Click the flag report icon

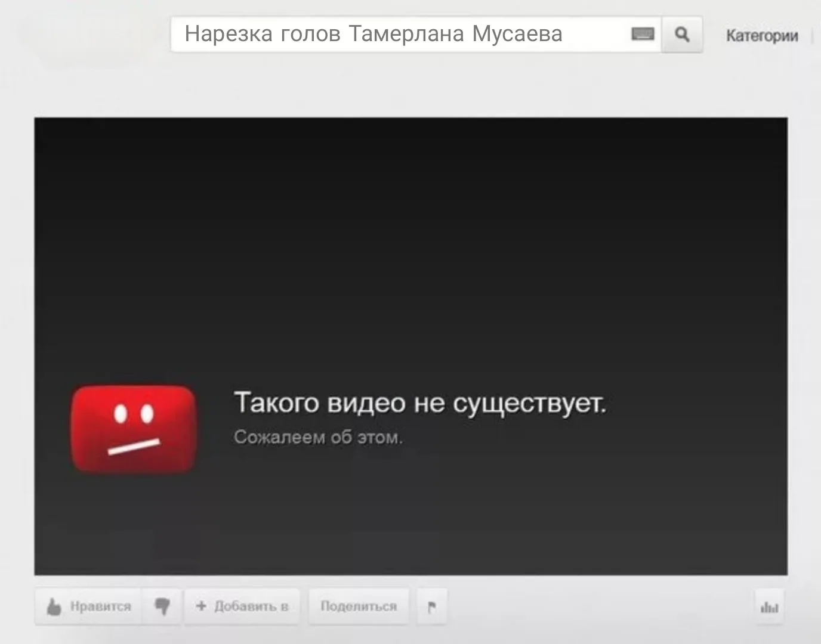coord(431,606)
